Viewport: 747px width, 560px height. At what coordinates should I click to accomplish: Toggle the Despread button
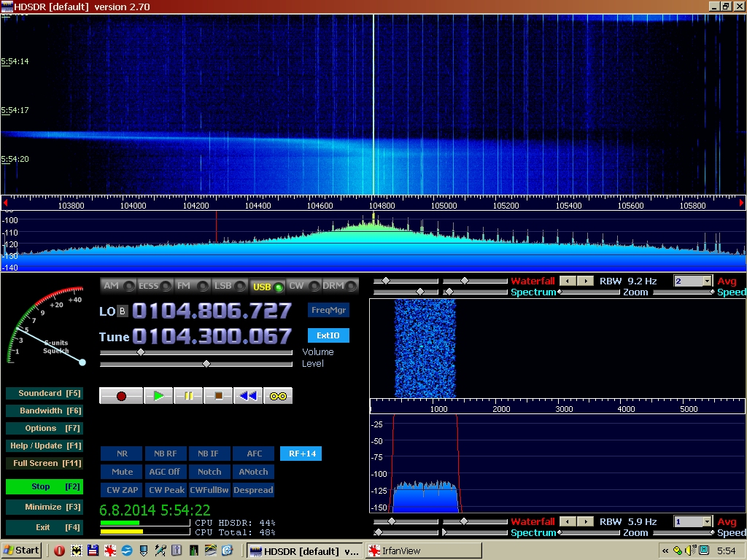click(x=253, y=490)
